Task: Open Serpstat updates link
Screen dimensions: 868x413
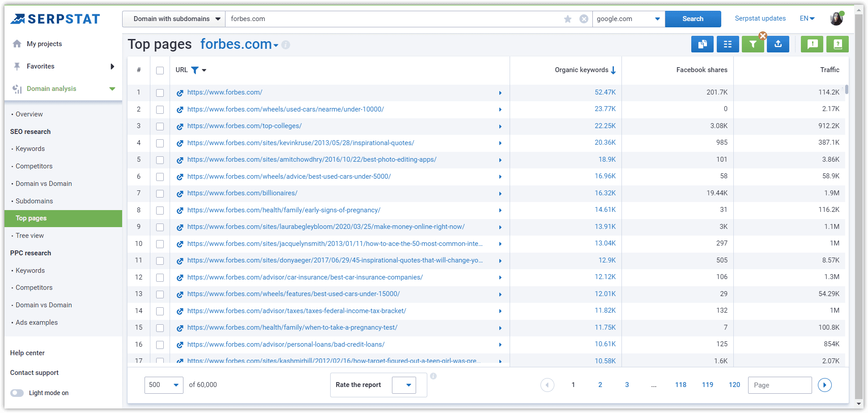Action: pos(760,18)
